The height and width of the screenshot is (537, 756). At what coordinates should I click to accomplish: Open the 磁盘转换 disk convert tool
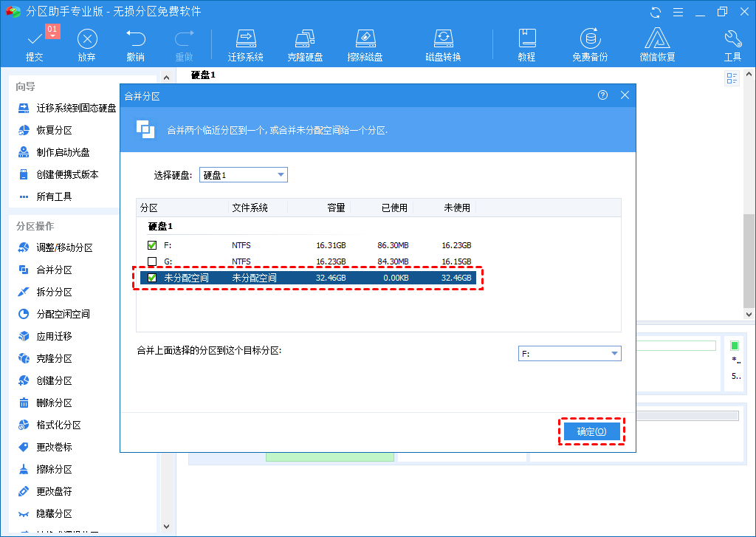(443, 45)
